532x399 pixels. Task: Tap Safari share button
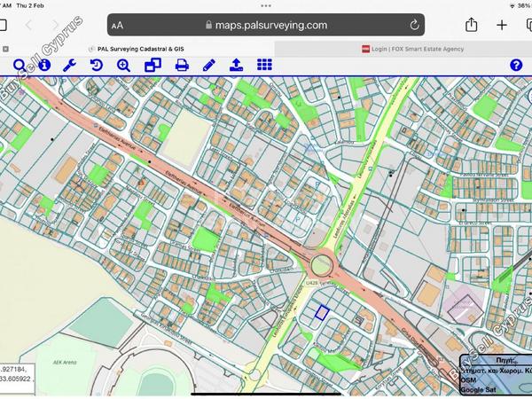(x=472, y=25)
